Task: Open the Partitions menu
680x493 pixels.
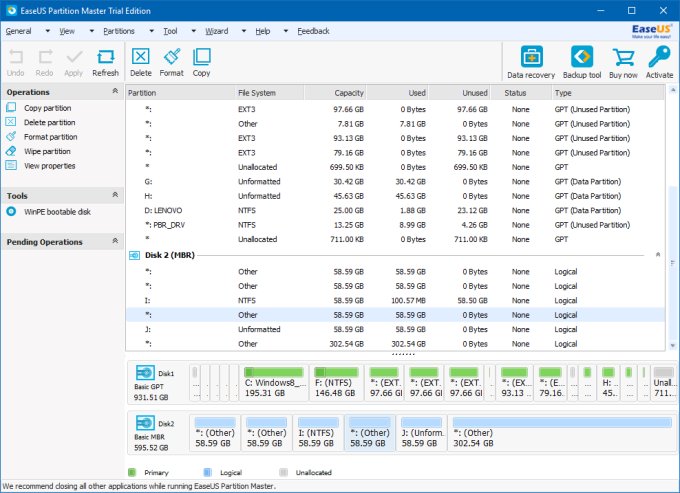Action: pyautogui.click(x=119, y=31)
